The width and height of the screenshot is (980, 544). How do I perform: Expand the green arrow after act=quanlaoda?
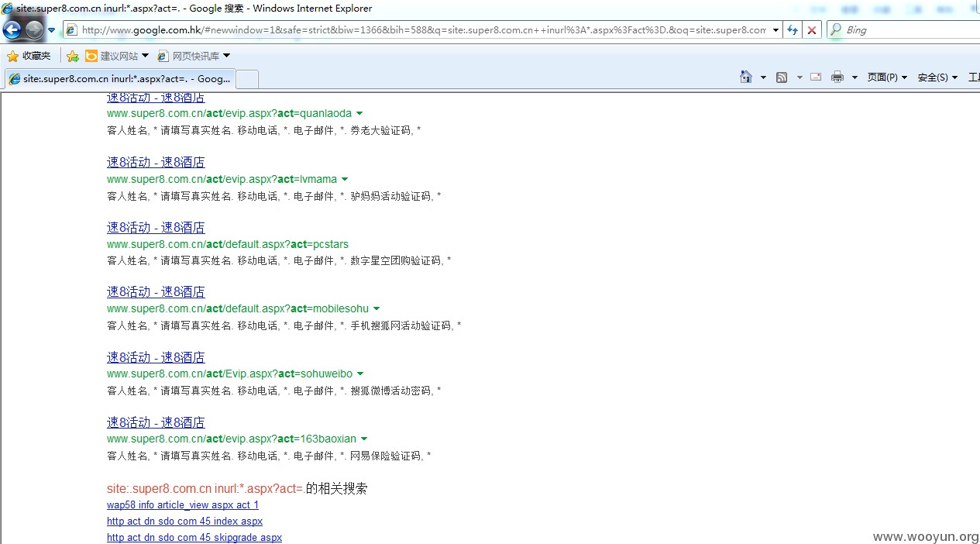359,114
